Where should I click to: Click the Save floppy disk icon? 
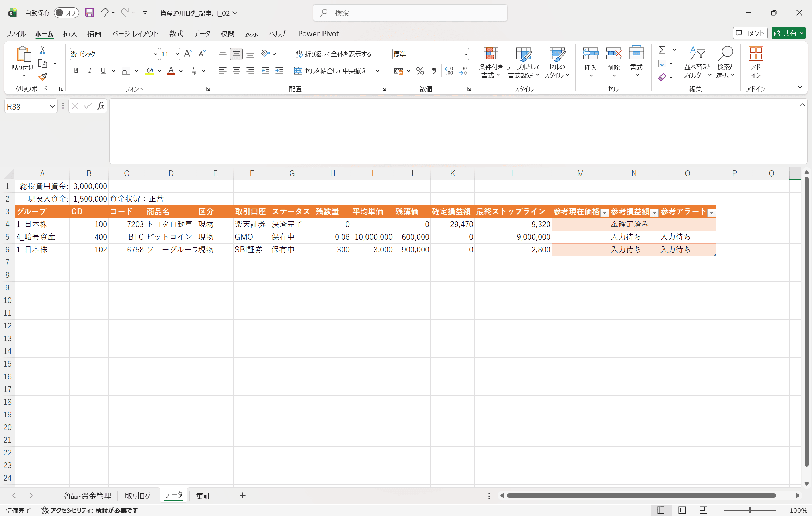[90, 13]
